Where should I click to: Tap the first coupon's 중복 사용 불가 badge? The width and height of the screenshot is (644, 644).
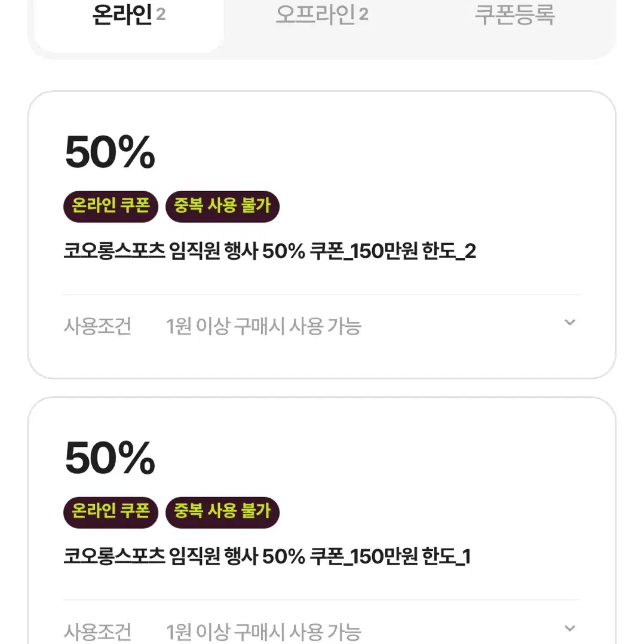click(222, 207)
